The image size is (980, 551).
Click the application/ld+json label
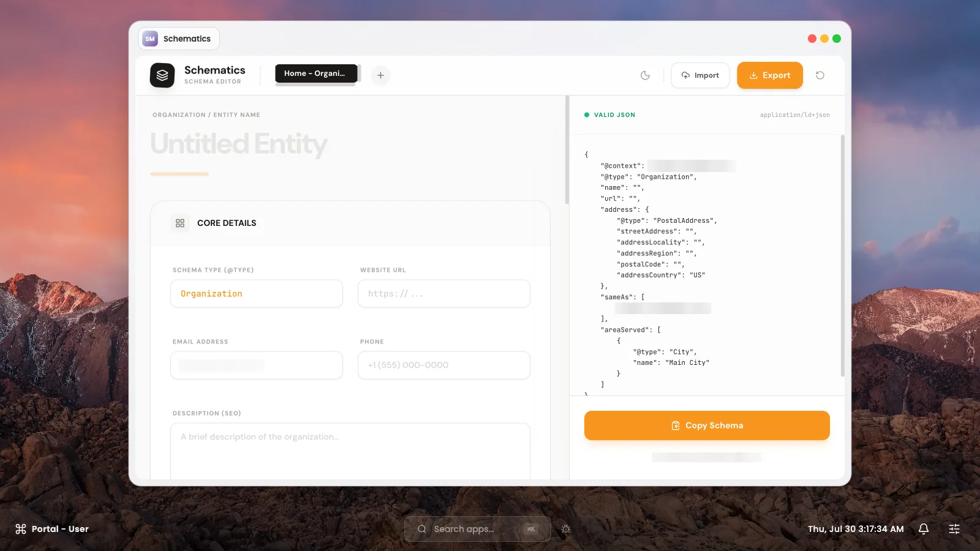(795, 115)
